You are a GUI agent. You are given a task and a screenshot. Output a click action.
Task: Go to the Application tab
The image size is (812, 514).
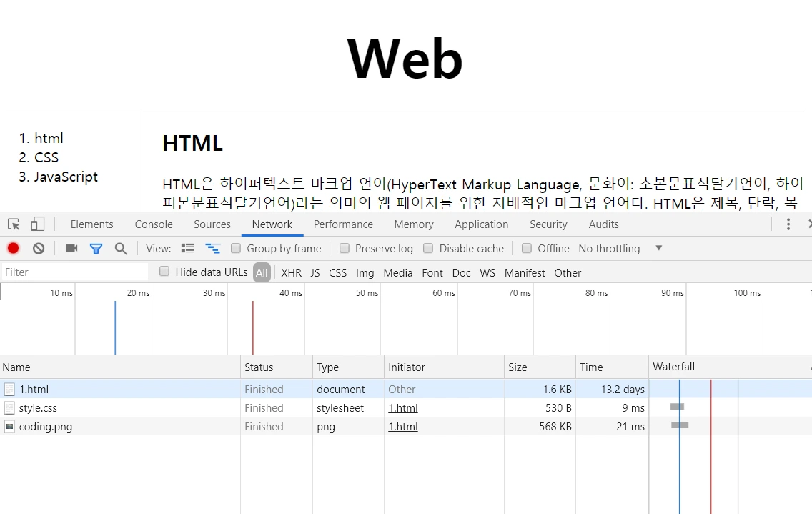pos(482,224)
